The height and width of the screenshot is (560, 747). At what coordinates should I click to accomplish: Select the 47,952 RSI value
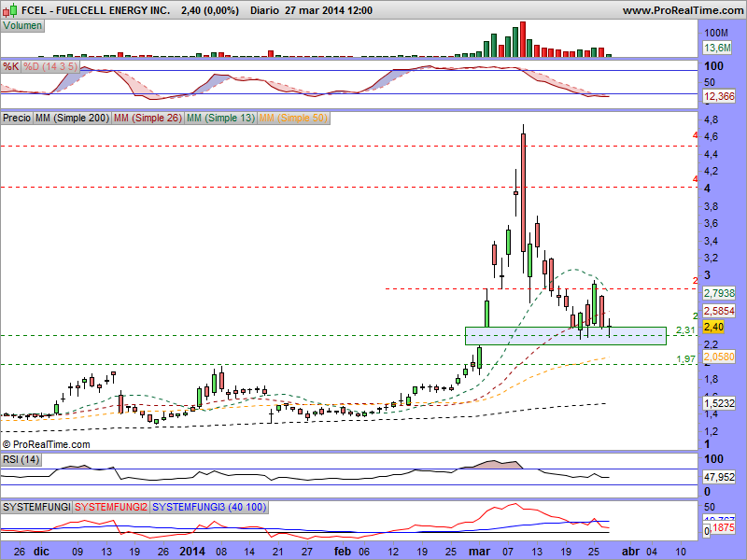tap(719, 477)
